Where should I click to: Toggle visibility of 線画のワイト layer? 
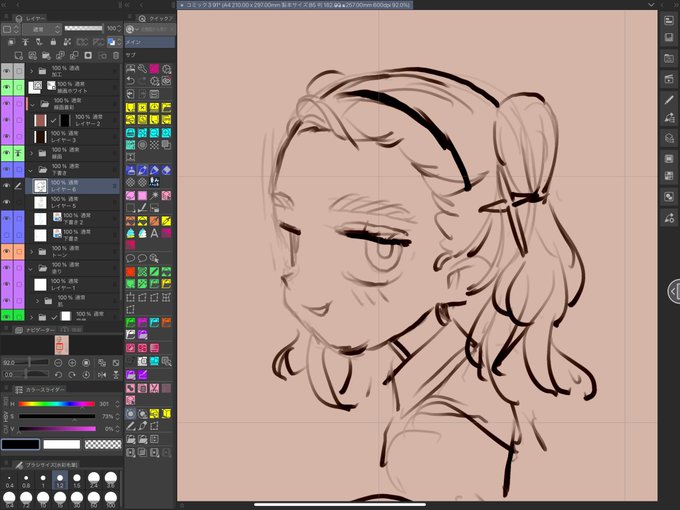(x=7, y=87)
